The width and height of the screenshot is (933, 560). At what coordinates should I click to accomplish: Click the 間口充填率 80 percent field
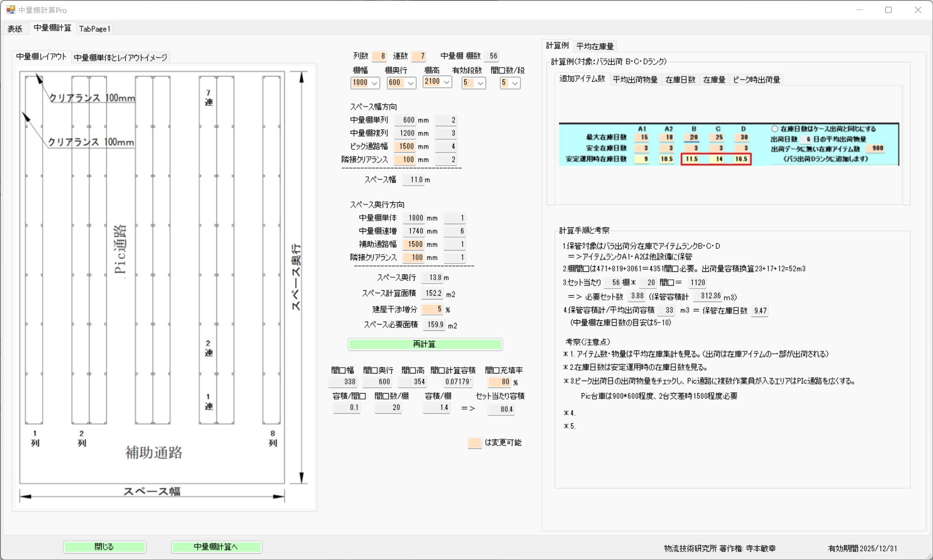coord(499,382)
